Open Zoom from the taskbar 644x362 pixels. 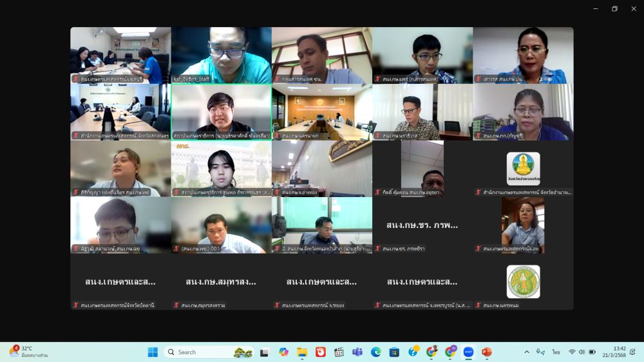468,352
